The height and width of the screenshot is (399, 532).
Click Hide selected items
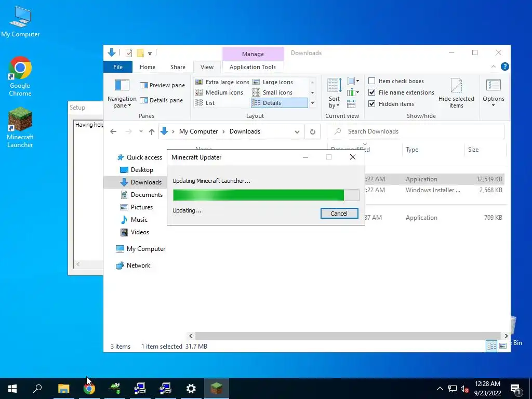pos(456,94)
